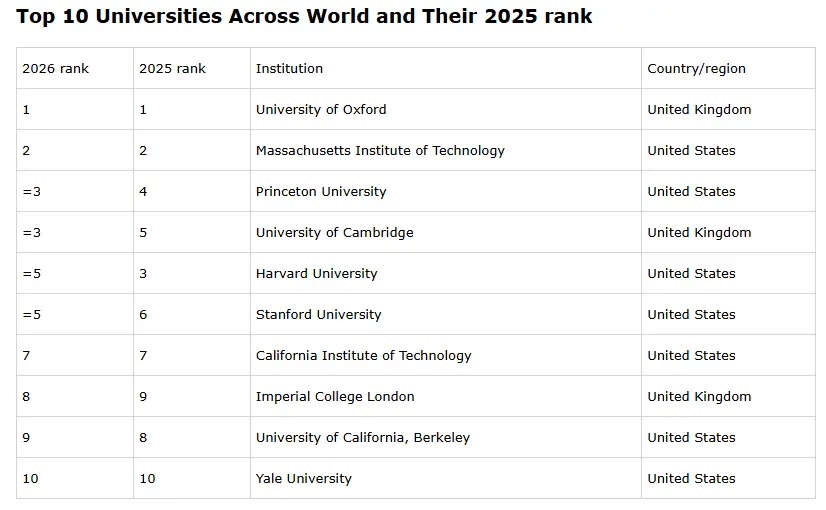
Task: Click the 'University of Oxford' cell
Action: point(321,110)
